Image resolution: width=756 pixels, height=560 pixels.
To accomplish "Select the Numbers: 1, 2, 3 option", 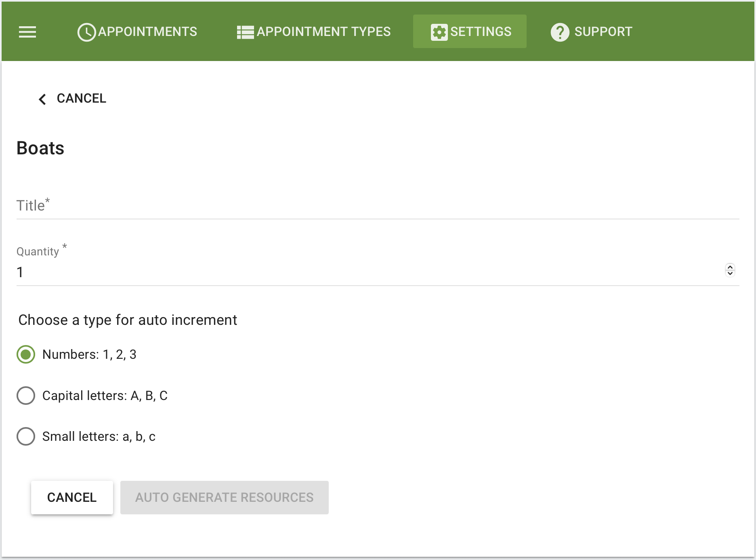I will pos(26,354).
